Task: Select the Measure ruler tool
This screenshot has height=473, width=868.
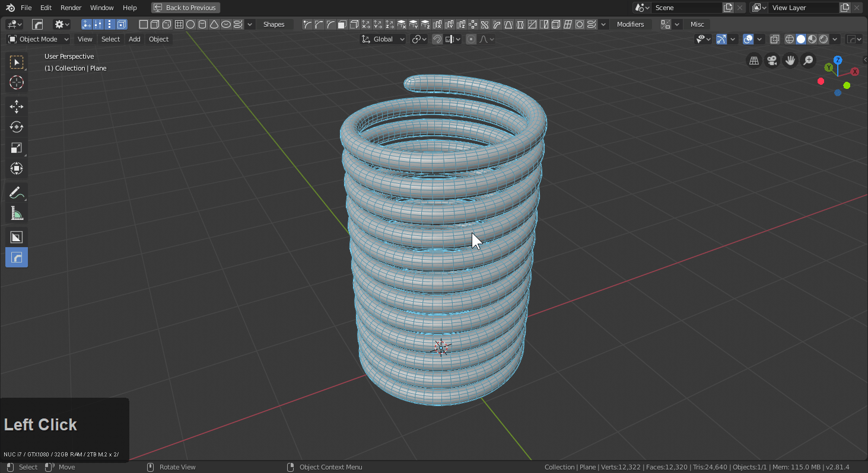Action: (17, 213)
